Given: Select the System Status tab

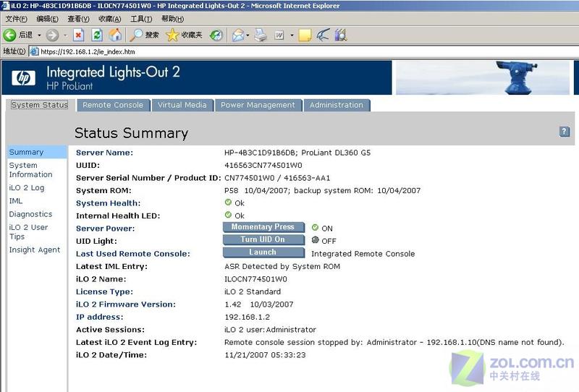Looking at the screenshot, I should pyautogui.click(x=40, y=105).
